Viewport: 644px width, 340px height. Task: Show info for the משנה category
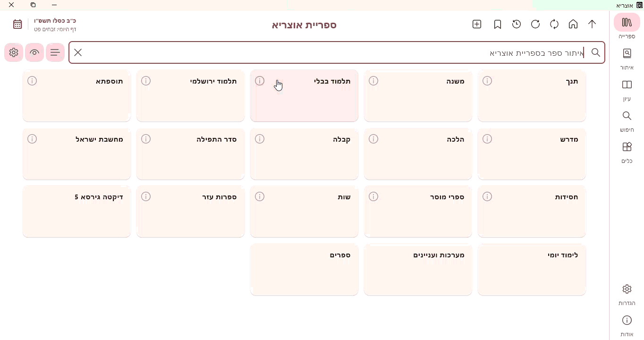373,81
